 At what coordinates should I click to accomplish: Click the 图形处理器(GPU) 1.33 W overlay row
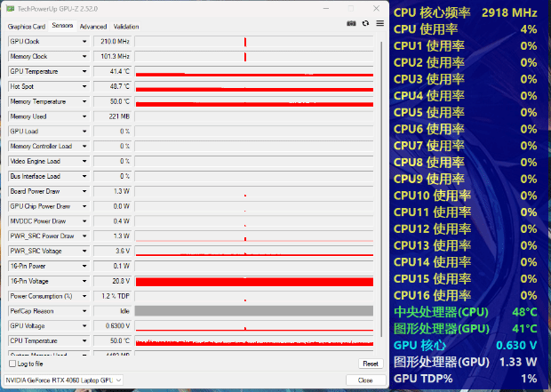pyautogui.click(x=466, y=362)
